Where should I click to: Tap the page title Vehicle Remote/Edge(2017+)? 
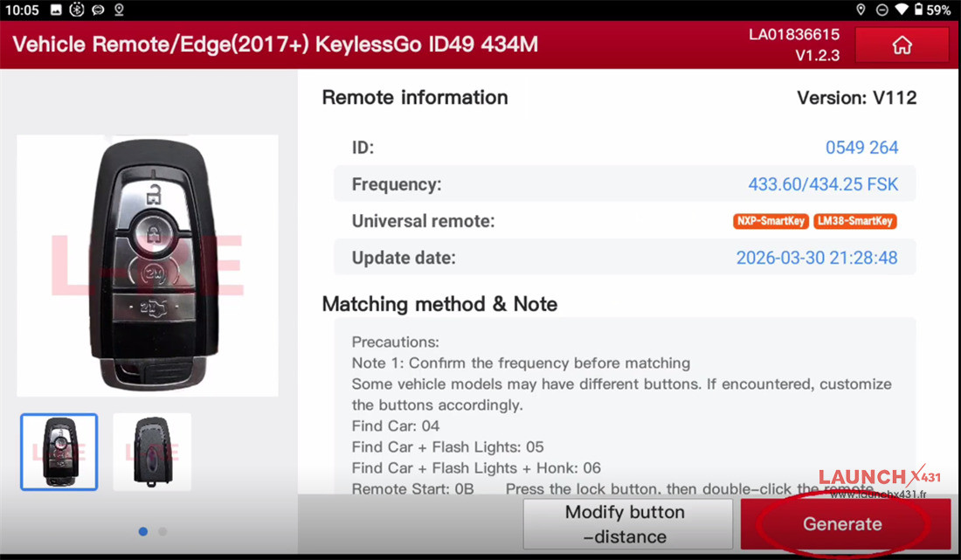275,44
